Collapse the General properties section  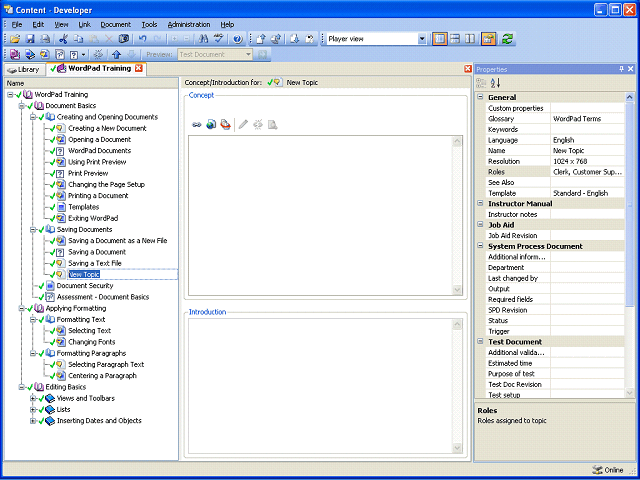(x=480, y=97)
